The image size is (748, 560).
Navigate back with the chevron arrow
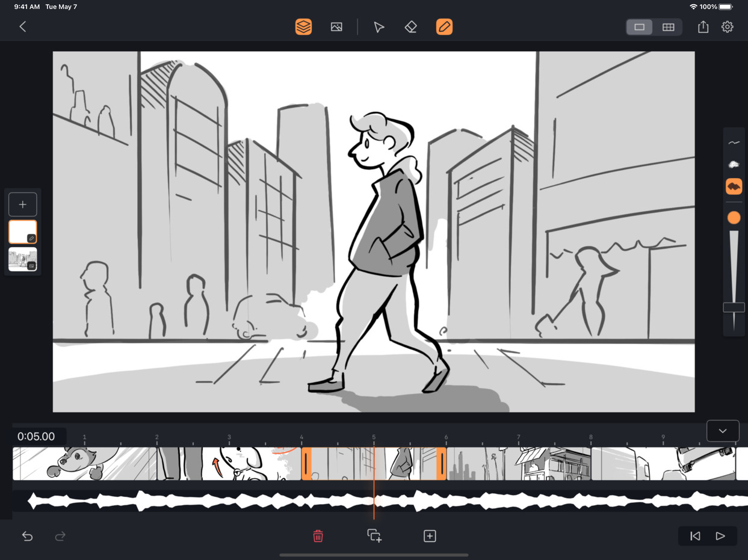pyautogui.click(x=22, y=26)
